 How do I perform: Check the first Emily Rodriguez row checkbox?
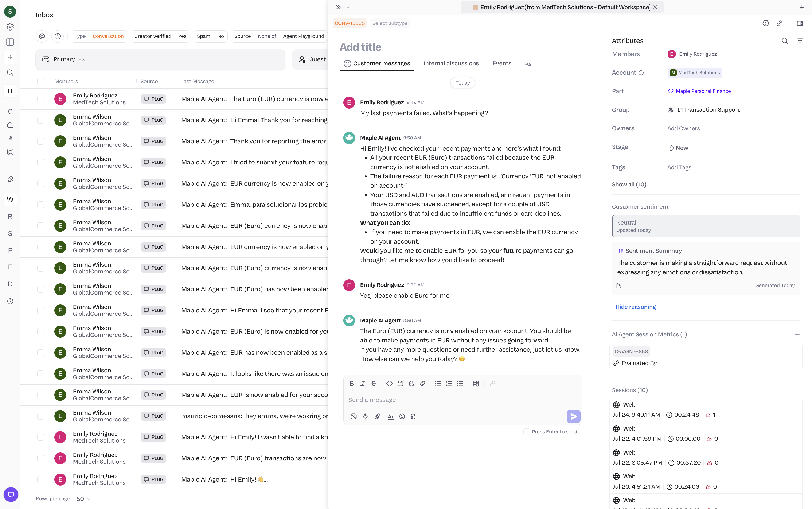click(x=41, y=99)
